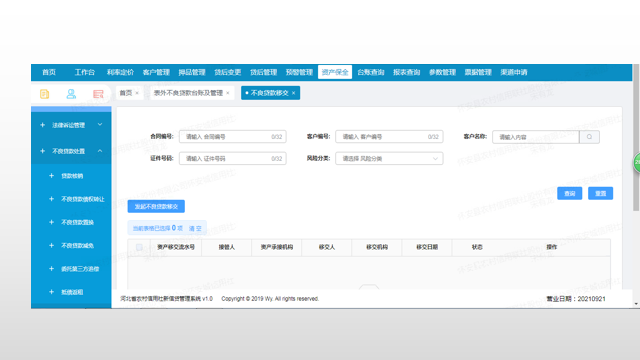
Task: Focus the 客户编号 input field
Action: click(389, 137)
